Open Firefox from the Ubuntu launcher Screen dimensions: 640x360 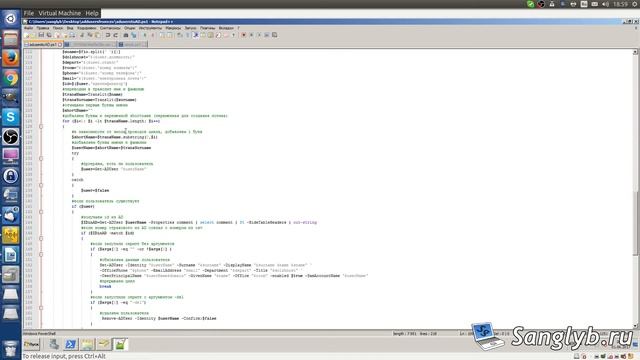click(11, 58)
